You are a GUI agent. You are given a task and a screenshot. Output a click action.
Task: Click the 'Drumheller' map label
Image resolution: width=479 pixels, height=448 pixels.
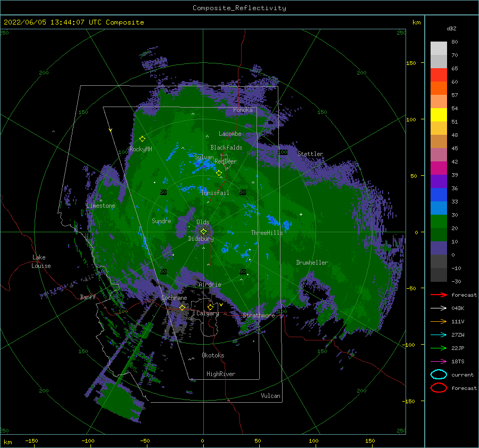pyautogui.click(x=312, y=263)
